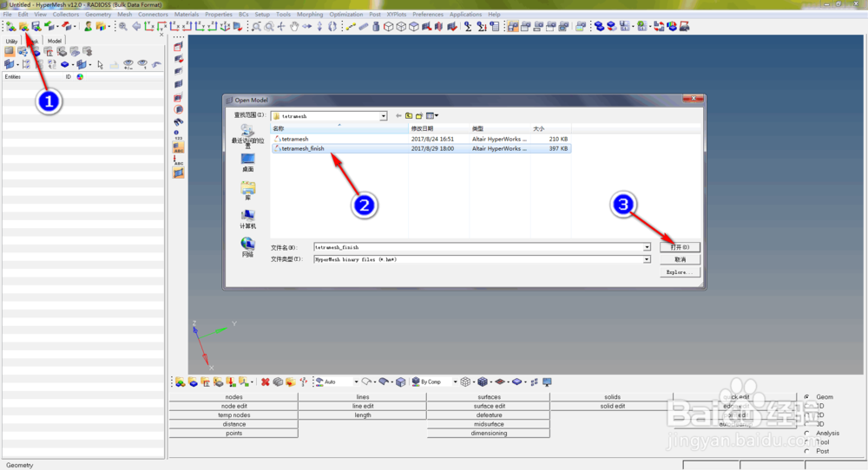Click the monitor icon in the bottom toolbar
868x470 pixels.
547,382
